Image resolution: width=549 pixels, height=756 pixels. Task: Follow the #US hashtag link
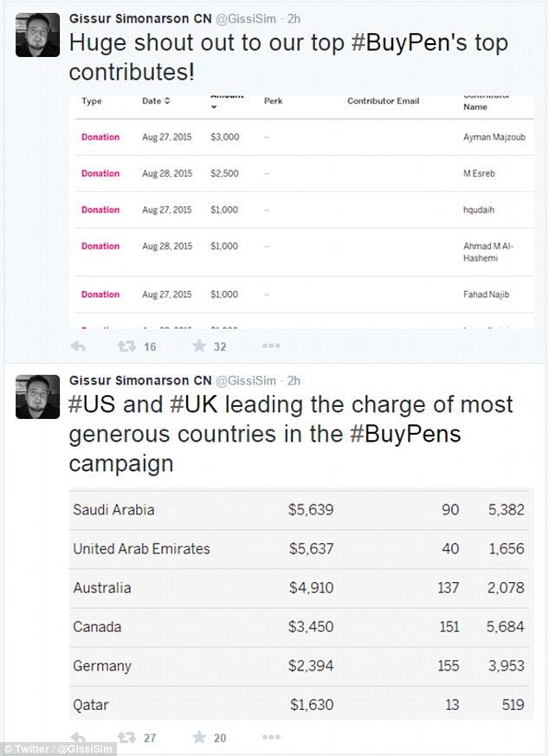[92, 404]
